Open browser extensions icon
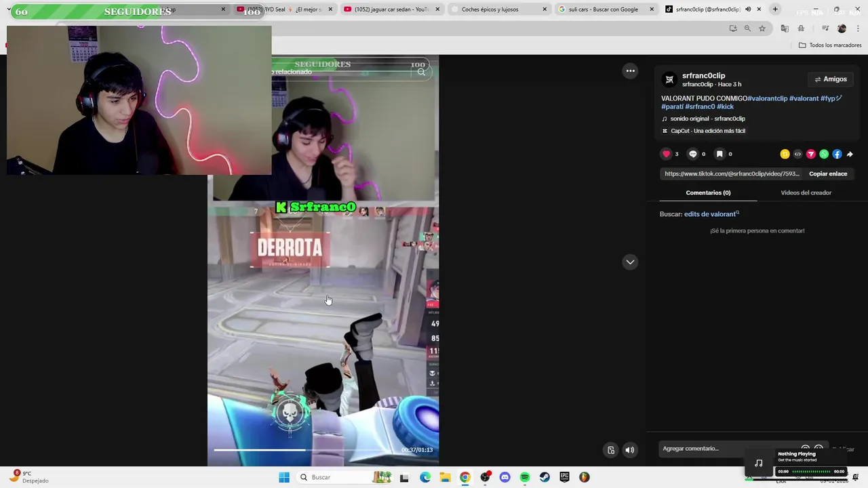This screenshot has width=868, height=488. [x=801, y=28]
